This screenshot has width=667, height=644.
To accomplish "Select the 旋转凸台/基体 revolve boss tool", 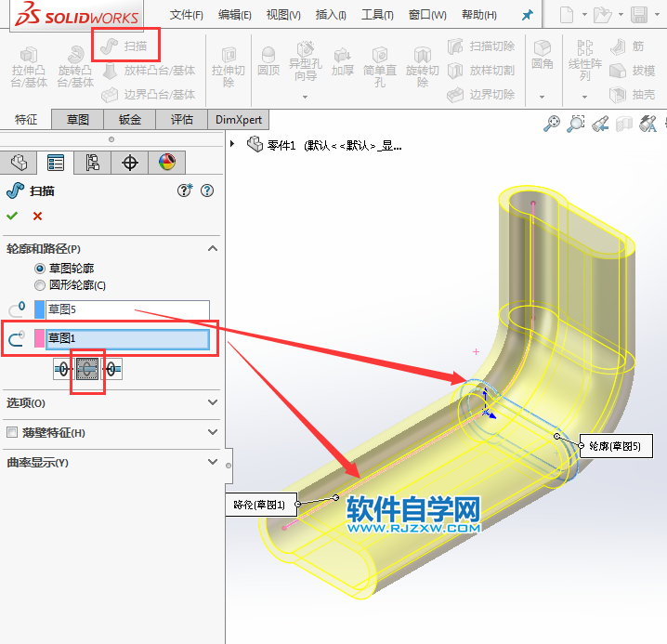I will [75, 67].
